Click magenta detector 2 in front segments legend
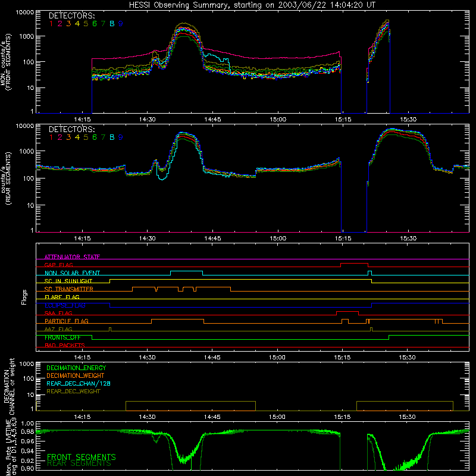 pos(60,24)
